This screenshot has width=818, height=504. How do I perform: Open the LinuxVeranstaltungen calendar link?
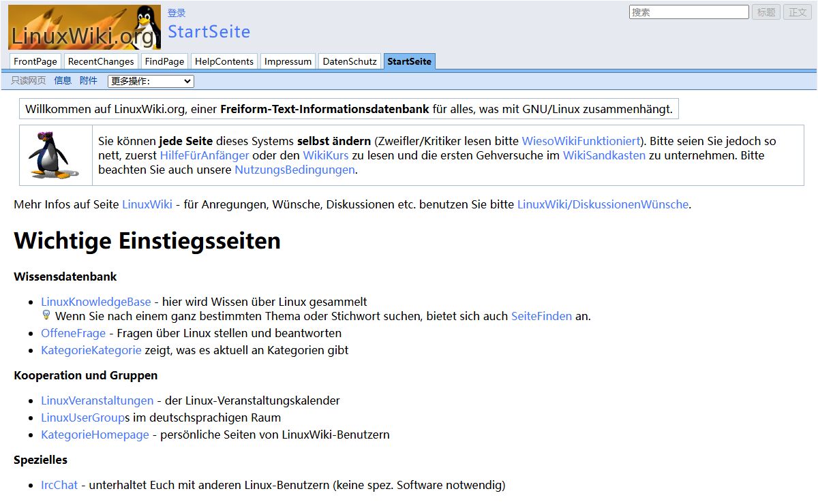(97, 400)
